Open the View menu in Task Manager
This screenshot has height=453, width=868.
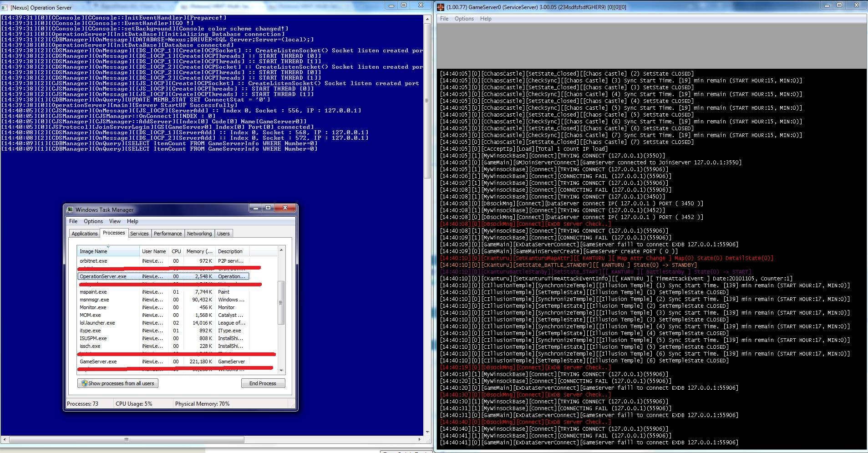(x=115, y=221)
